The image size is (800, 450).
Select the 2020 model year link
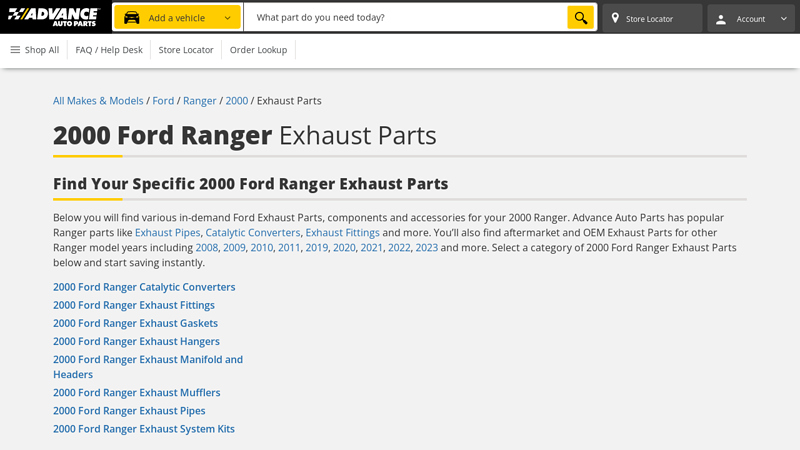(344, 247)
